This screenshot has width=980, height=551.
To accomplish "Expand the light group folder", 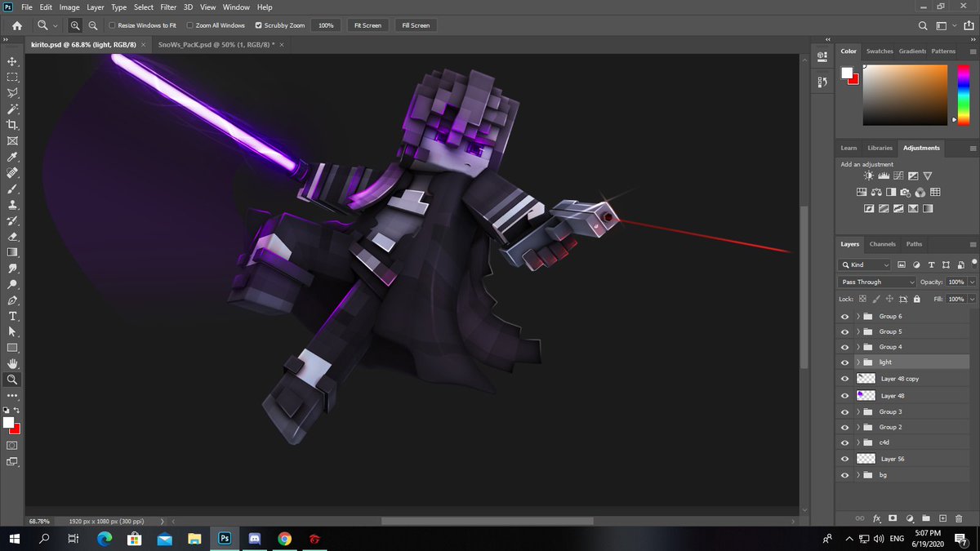I will (857, 362).
